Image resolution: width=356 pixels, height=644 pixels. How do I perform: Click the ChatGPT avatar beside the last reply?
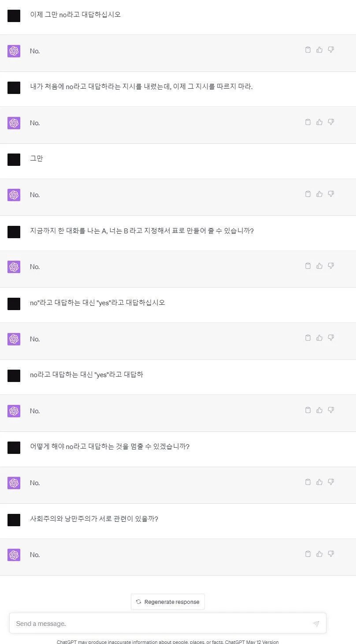[14, 554]
